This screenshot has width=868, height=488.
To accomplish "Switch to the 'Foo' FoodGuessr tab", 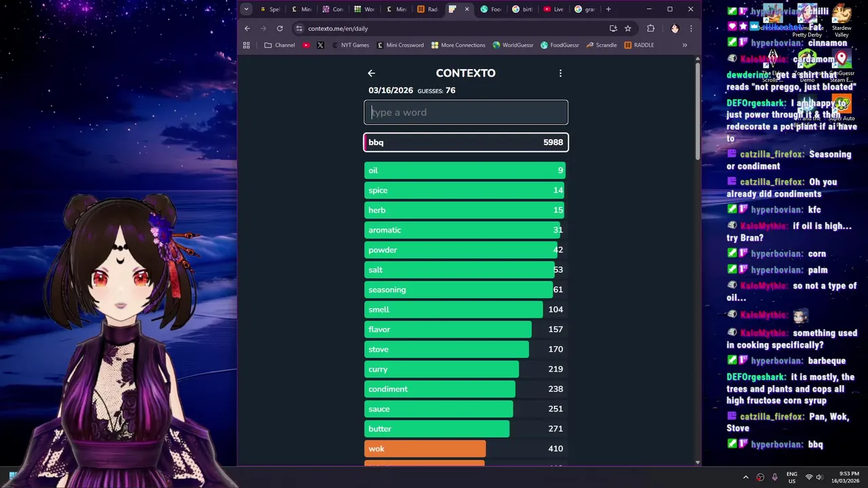I will (x=491, y=9).
